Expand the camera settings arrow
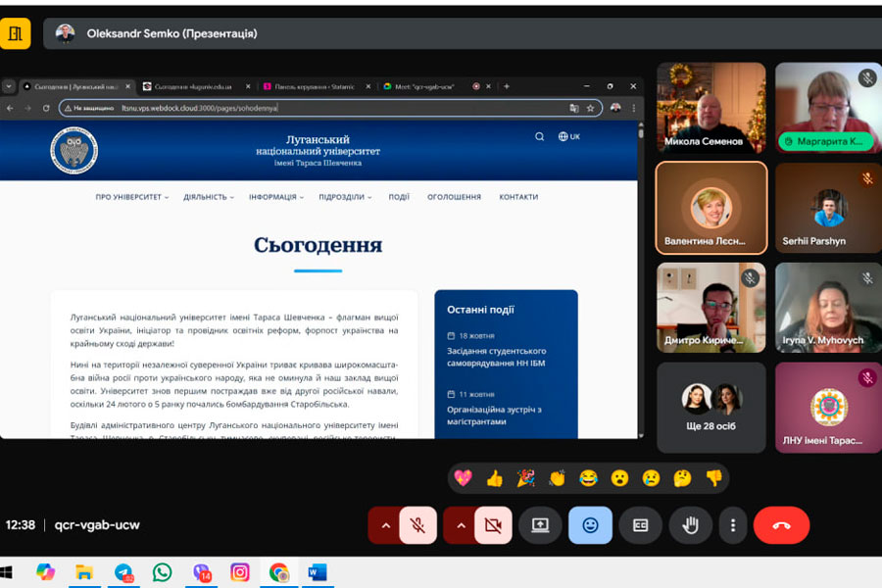Screen dimensions: 882x588 [461, 525]
